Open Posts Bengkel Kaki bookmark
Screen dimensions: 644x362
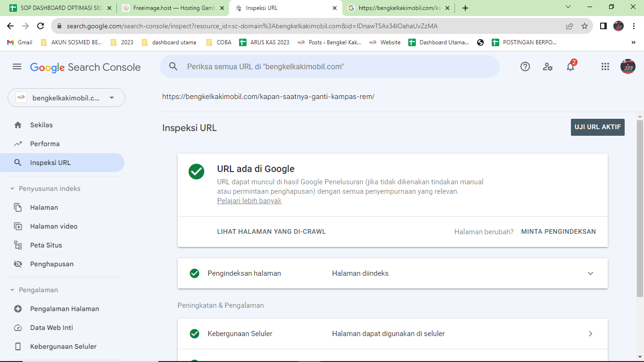(329, 42)
